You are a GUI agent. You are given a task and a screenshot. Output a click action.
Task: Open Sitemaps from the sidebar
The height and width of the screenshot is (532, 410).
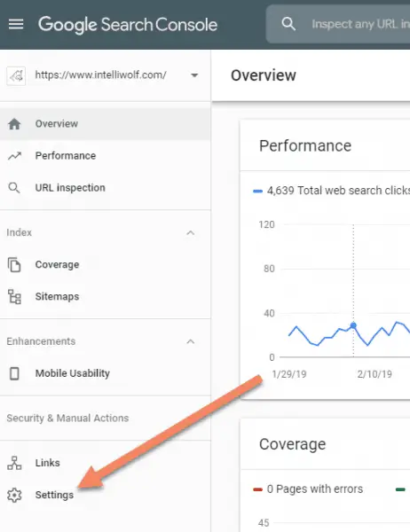tap(105, 296)
